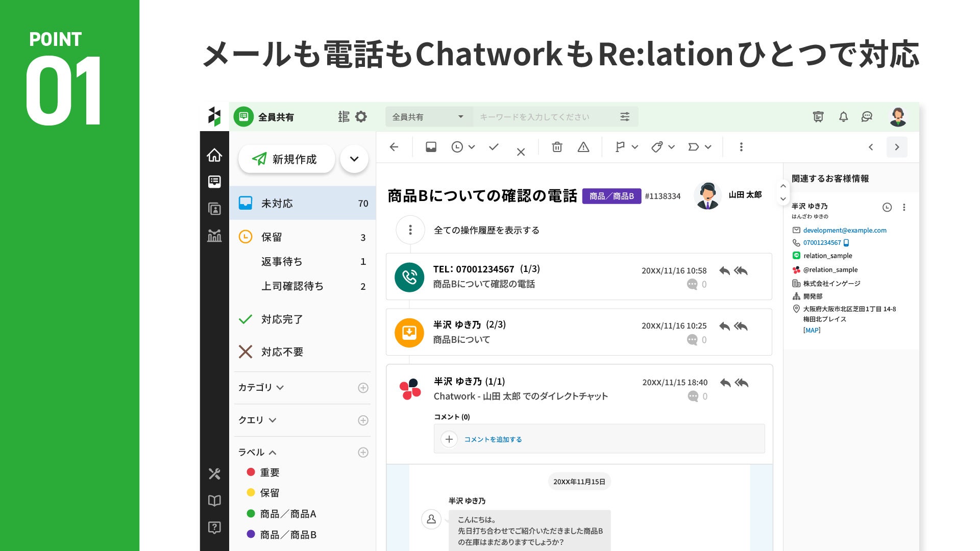
Task: Click the コメントを追加する link
Action: [493, 439]
